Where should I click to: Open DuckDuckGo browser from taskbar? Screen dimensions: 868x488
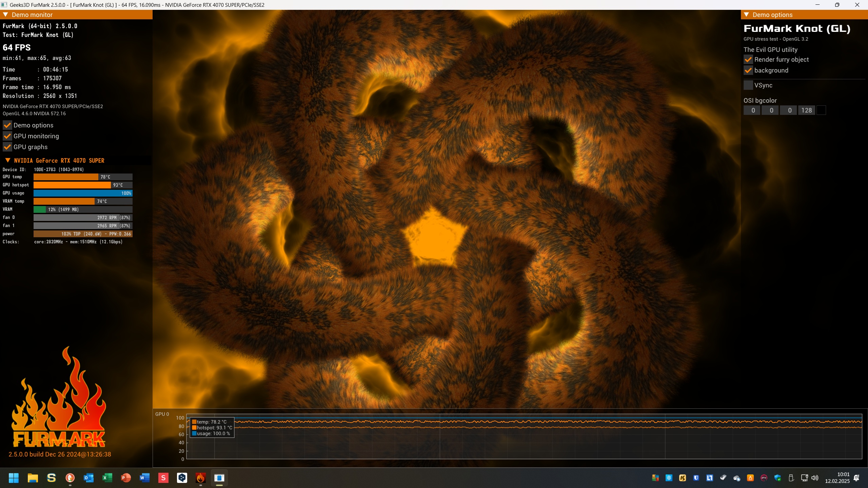(x=70, y=478)
